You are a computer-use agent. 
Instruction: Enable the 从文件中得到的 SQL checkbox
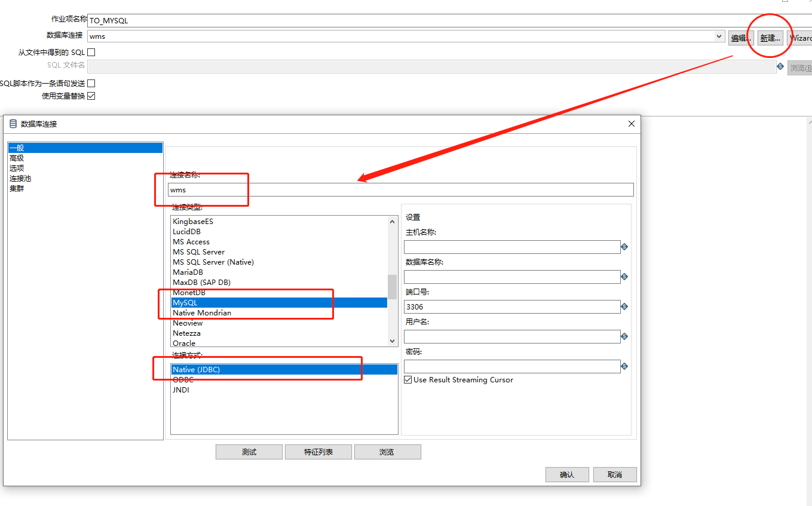(x=90, y=52)
